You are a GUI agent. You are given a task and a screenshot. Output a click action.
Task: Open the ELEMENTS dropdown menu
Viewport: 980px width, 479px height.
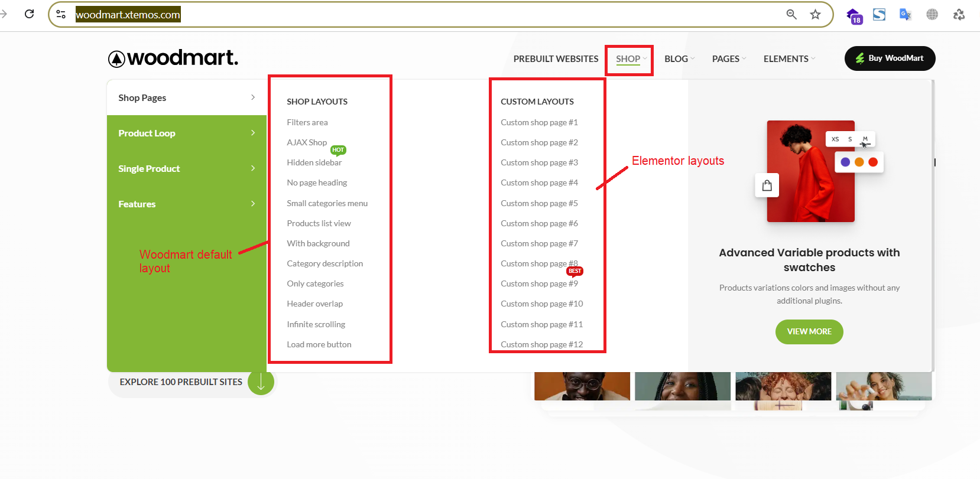click(x=789, y=58)
